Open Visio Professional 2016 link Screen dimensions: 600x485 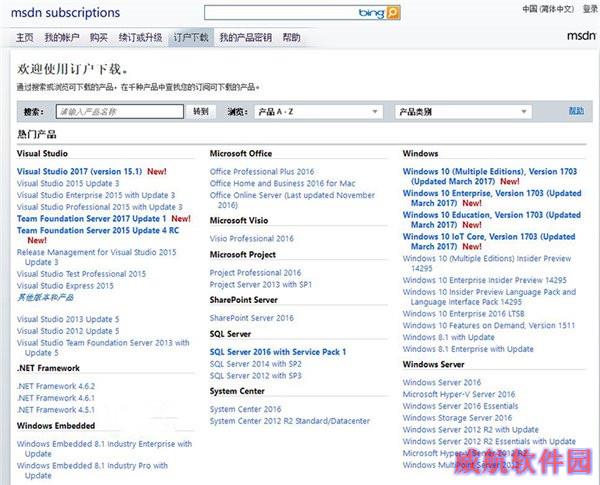tap(251, 238)
